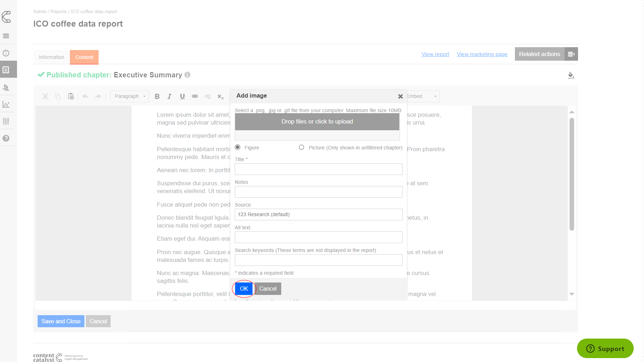This screenshot has width=644, height=362.
Task: Expand the Related actions menu arrow
Action: click(571, 54)
